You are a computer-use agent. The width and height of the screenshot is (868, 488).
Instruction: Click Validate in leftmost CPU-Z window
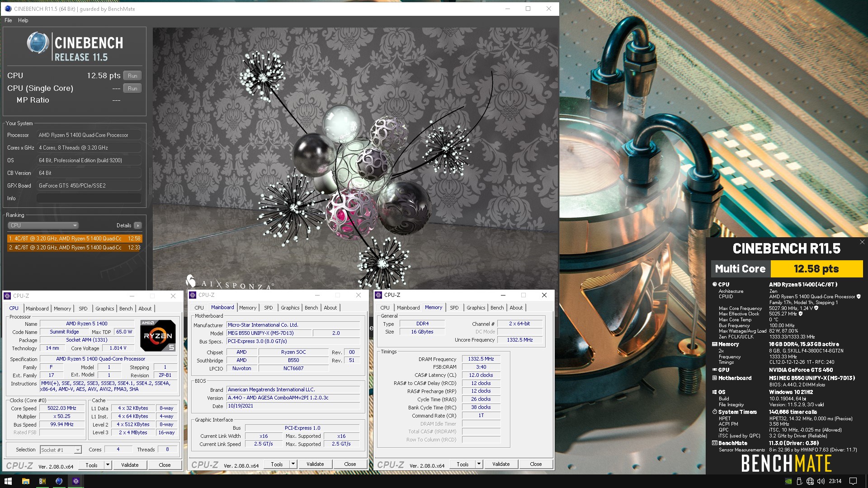130,465
